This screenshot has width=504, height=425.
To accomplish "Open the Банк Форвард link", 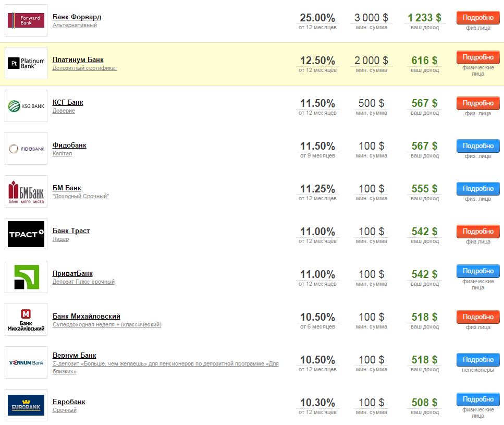I will (x=77, y=17).
